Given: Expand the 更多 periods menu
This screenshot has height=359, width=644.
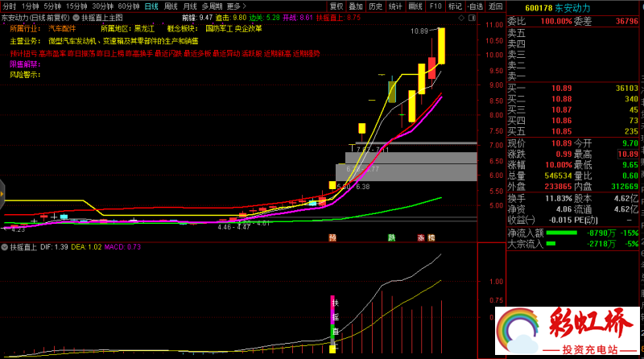Looking at the screenshot, I should point(236,6).
